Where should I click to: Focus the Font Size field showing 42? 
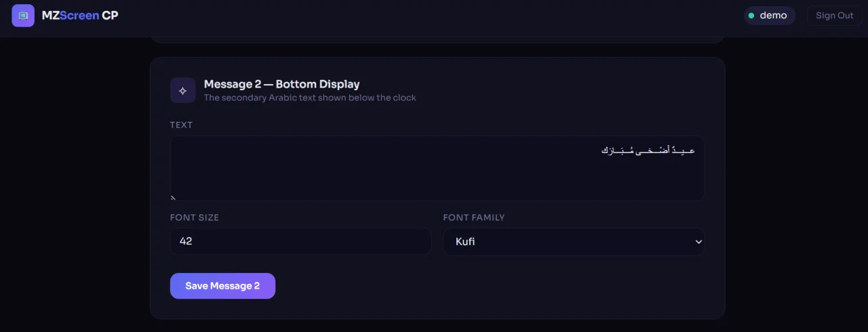tap(300, 241)
